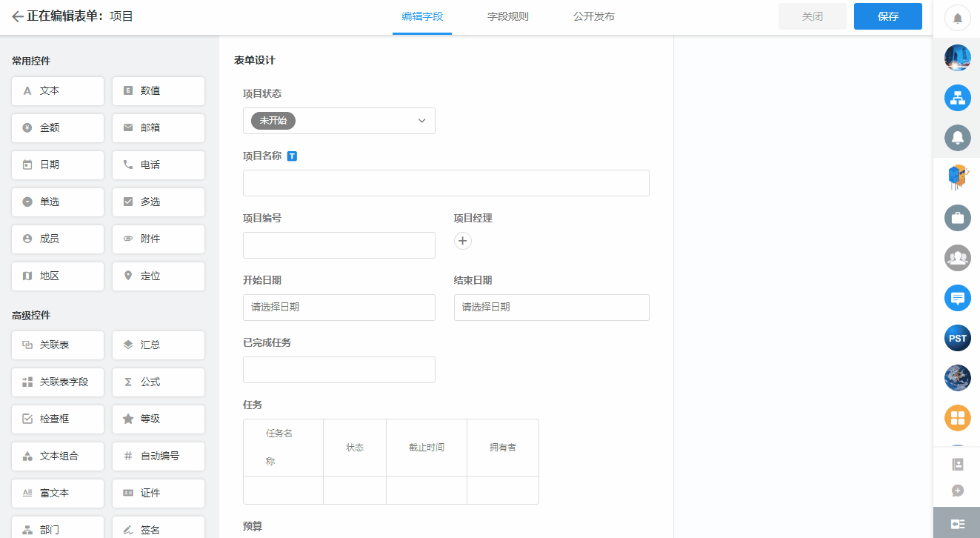Open the 开始日期 date picker

(x=339, y=308)
